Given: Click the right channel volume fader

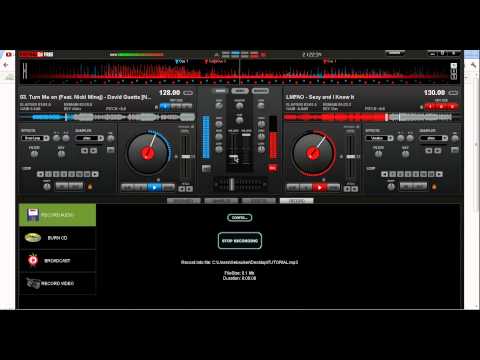Looking at the screenshot, I should [246, 135].
